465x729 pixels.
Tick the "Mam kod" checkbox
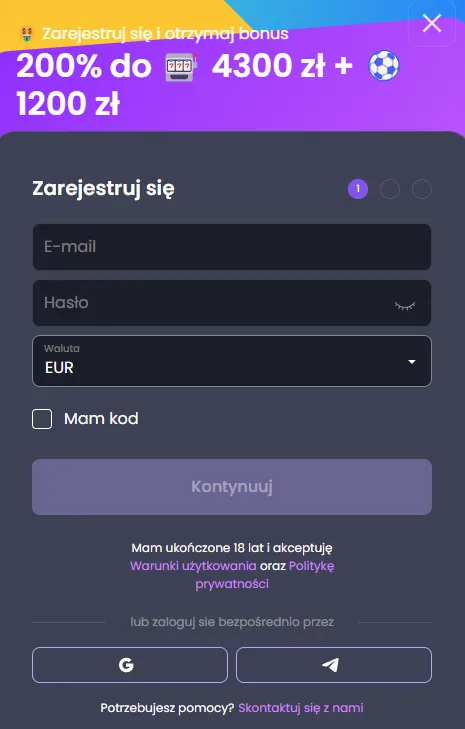coord(42,419)
